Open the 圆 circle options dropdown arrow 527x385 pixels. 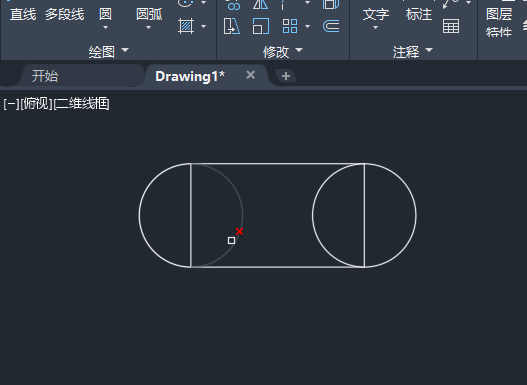106,28
